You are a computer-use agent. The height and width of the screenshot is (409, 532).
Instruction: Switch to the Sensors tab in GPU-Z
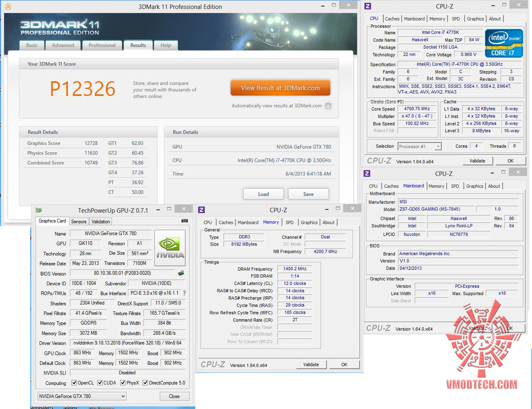pos(79,222)
